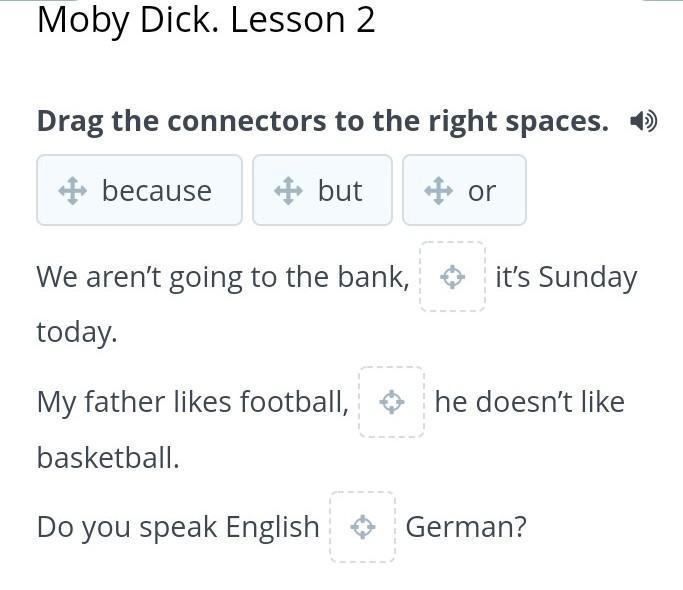The width and height of the screenshot is (683, 590).
Task: Select the 'or' connector chip
Action: tap(464, 190)
